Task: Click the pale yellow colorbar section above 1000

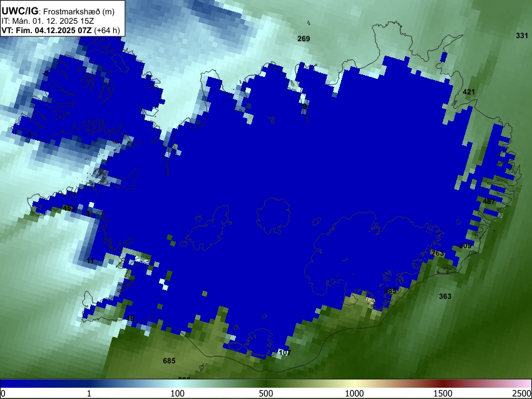Action: [354, 384]
